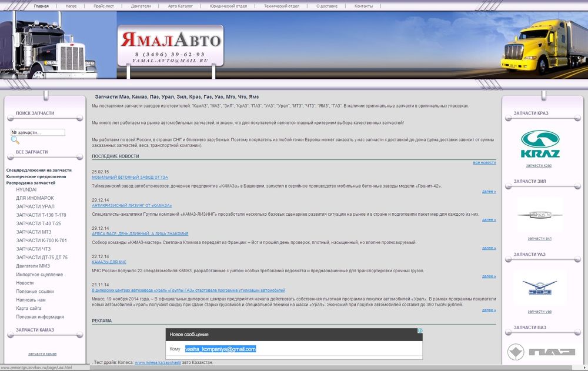
Task: Open the KRAZ logo image
Action: (x=540, y=144)
